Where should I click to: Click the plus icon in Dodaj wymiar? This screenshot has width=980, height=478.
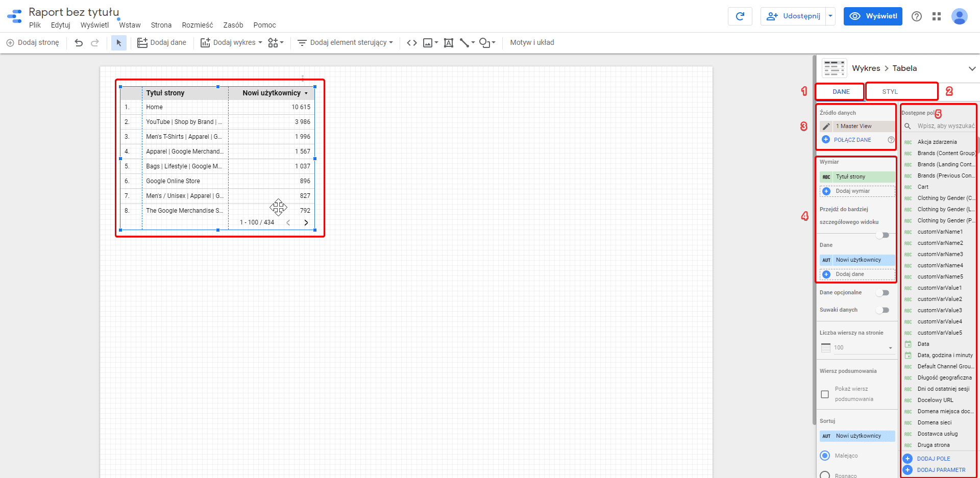[826, 191]
